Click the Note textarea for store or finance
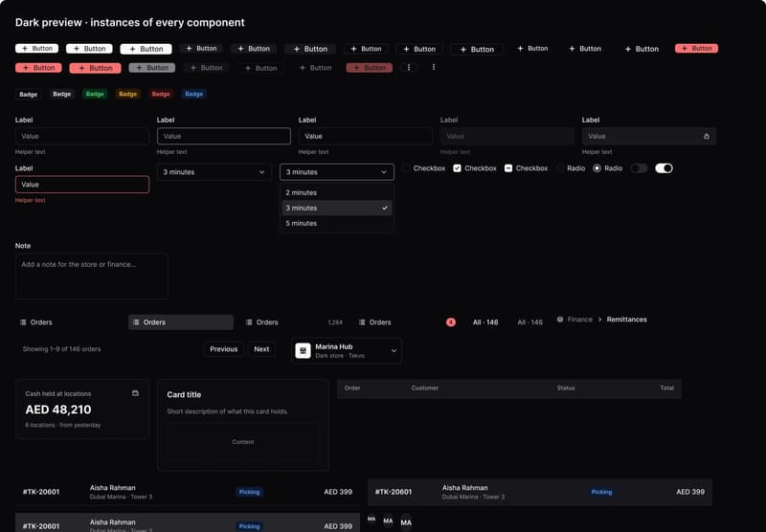Image resolution: width=766 pixels, height=532 pixels. click(92, 277)
